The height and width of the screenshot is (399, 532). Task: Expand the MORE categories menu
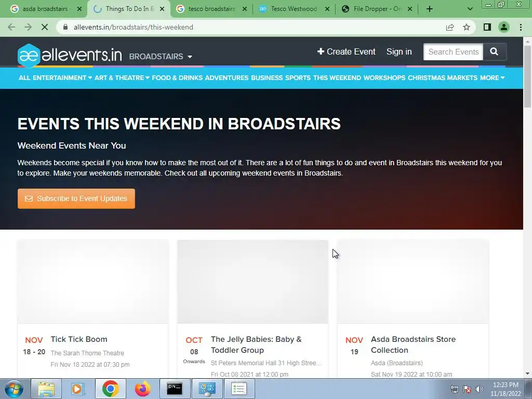coord(492,78)
